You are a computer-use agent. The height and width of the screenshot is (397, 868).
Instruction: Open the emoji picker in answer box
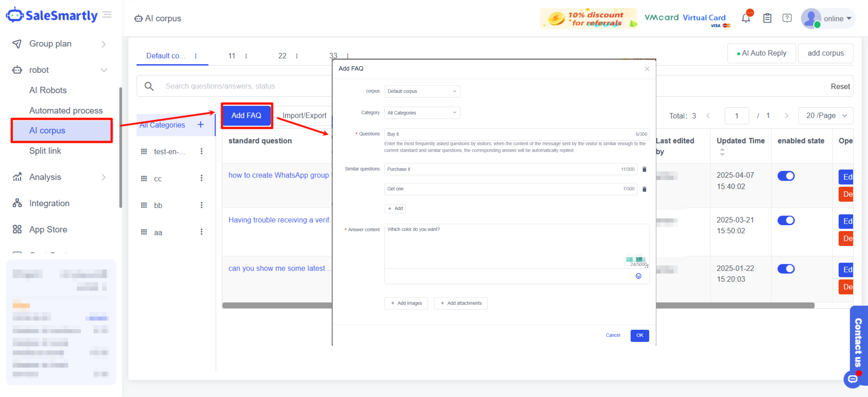(638, 276)
